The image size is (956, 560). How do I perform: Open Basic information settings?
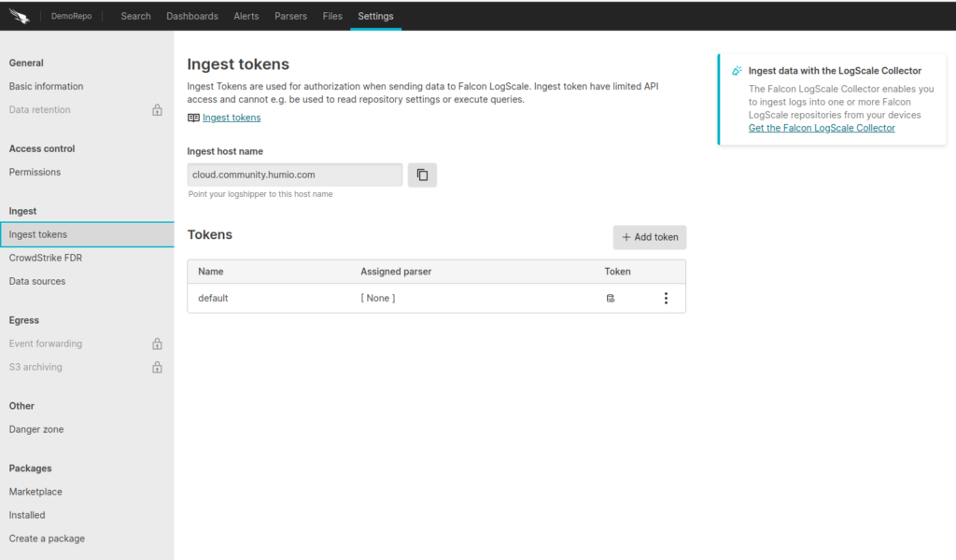(x=47, y=87)
